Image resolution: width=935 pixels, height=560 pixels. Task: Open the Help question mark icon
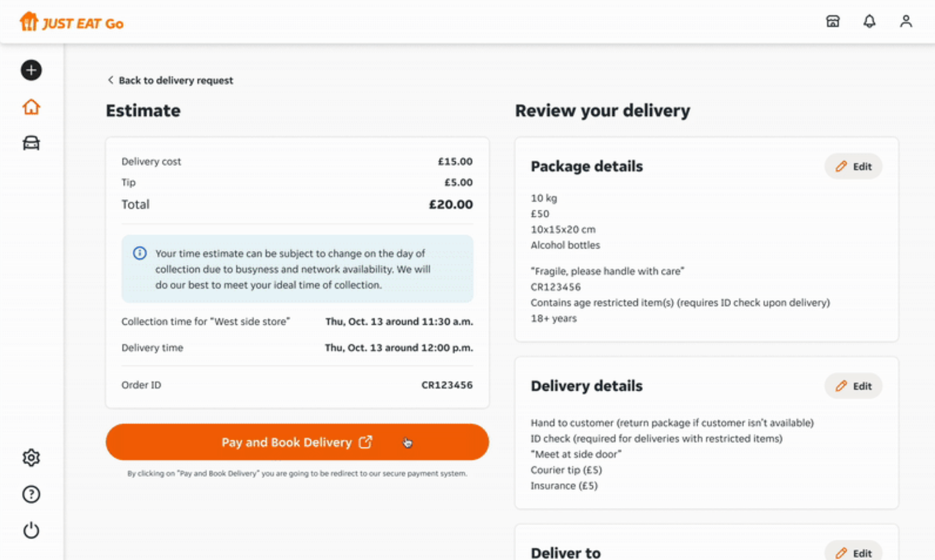pos(31,494)
